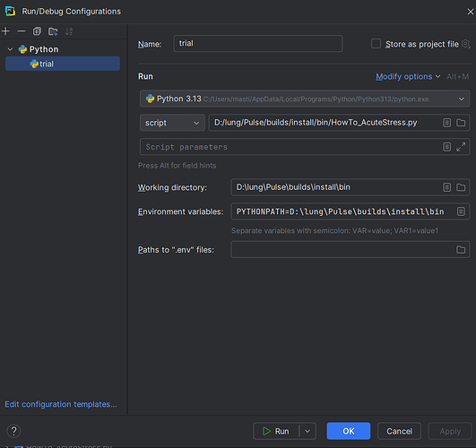The width and height of the screenshot is (476, 448).
Task: Browse for .env files folder icon
Action: [x=461, y=249]
